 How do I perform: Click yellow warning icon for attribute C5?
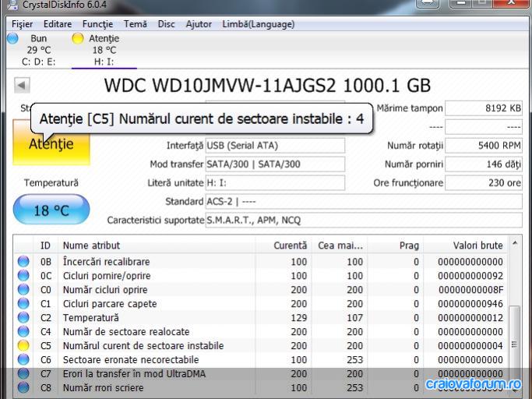pos(23,346)
